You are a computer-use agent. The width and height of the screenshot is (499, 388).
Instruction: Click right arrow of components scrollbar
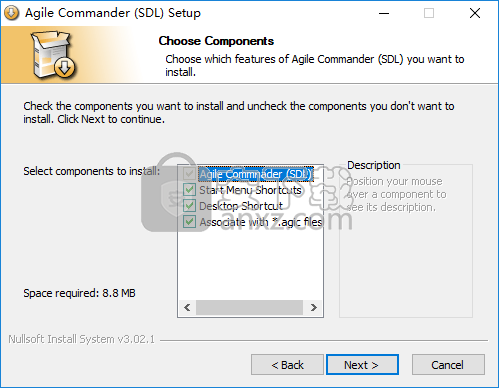click(313, 307)
